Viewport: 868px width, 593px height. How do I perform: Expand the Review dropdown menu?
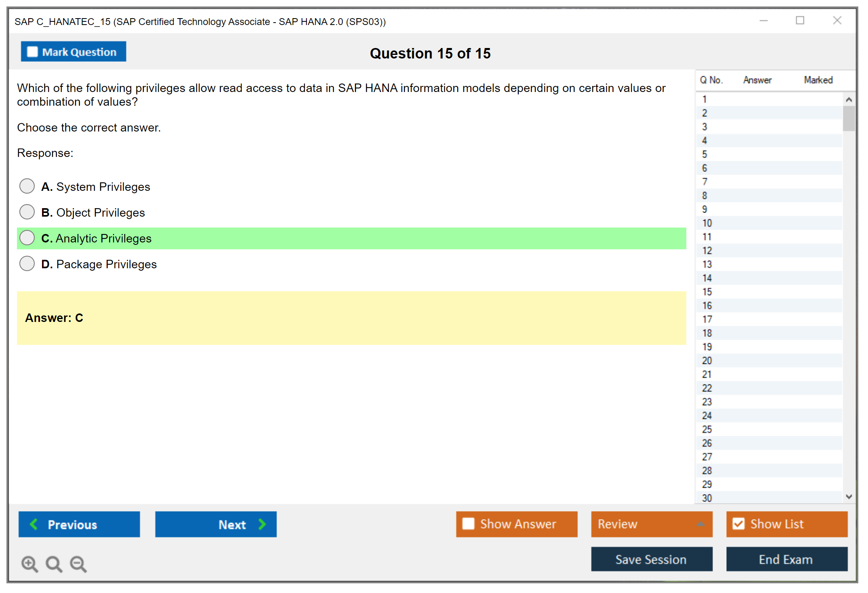[700, 524]
